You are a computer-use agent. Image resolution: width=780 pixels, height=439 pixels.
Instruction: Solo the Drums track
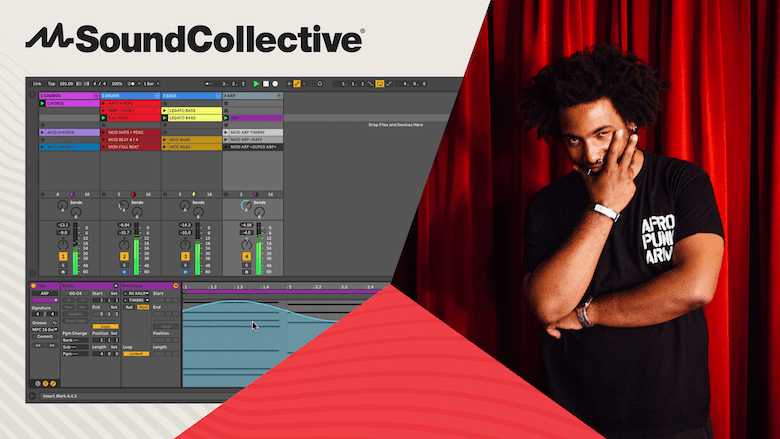(124, 265)
